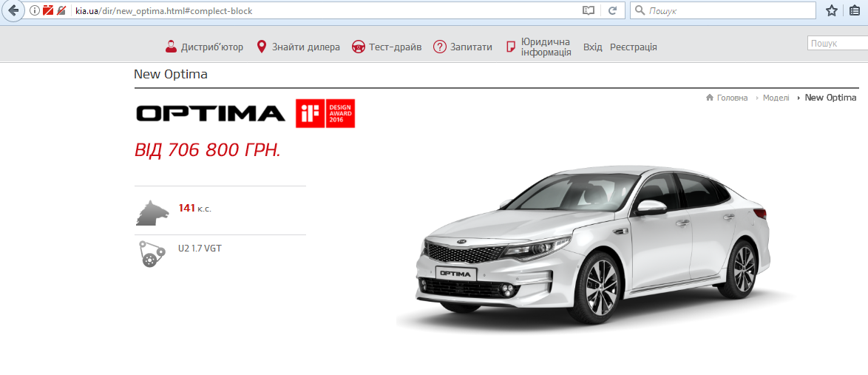Open Знайти дилера in the top menu
868x375 pixels.
(298, 47)
